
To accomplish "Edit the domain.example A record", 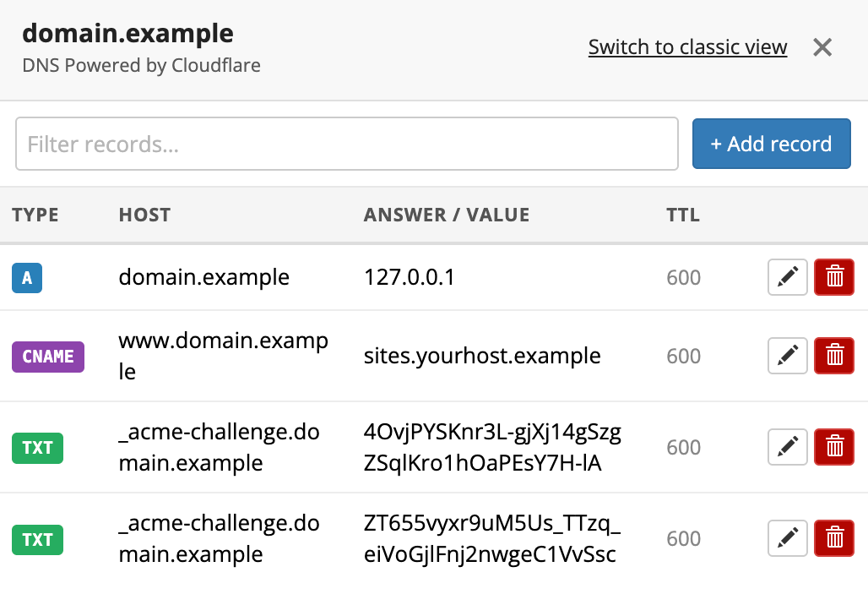I will click(x=787, y=277).
